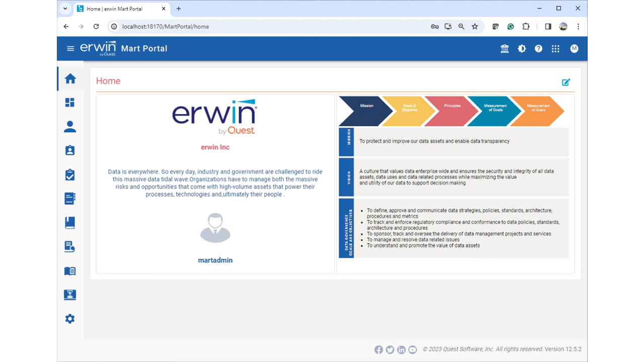The image size is (644, 362).
Task: Open the ID badge sidebar icon
Action: coord(70,150)
